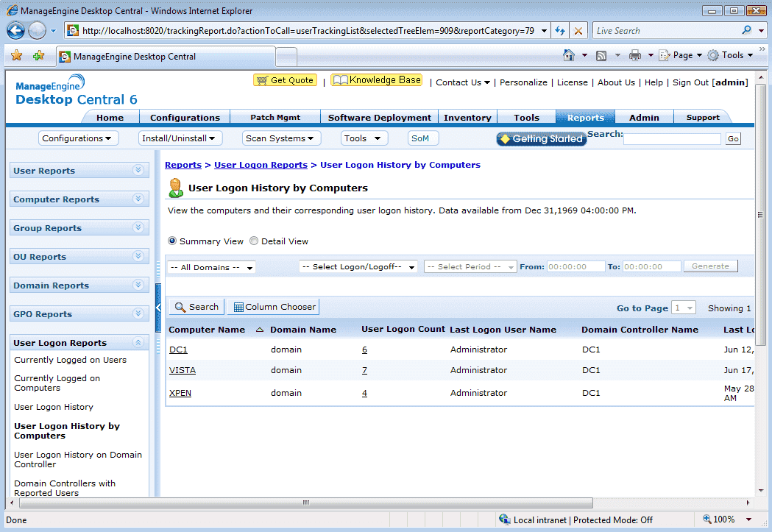The image size is (772, 532).
Task: Open the Knowledge Base icon
Action: tap(341, 79)
